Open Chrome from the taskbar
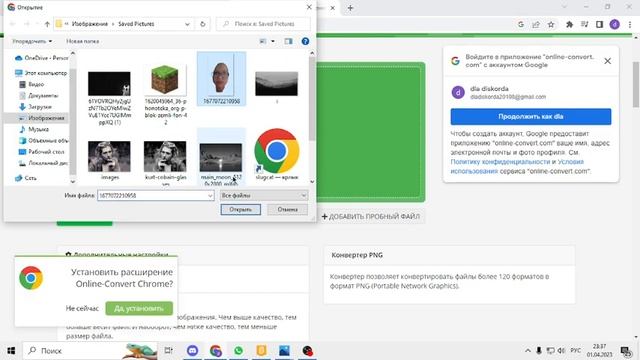Screen dimensions: 640x360 click(216, 351)
